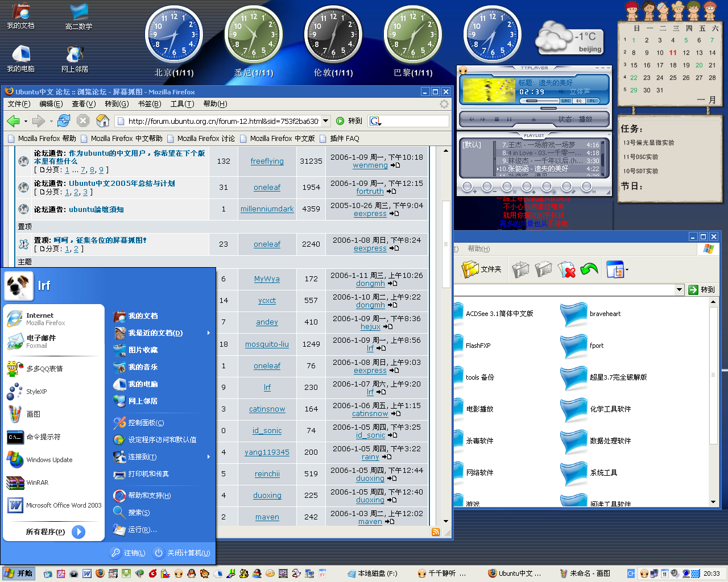Image resolution: width=728 pixels, height=582 pixels.
Task: Click Delete icon in Explorer toolbar
Action: click(x=566, y=269)
